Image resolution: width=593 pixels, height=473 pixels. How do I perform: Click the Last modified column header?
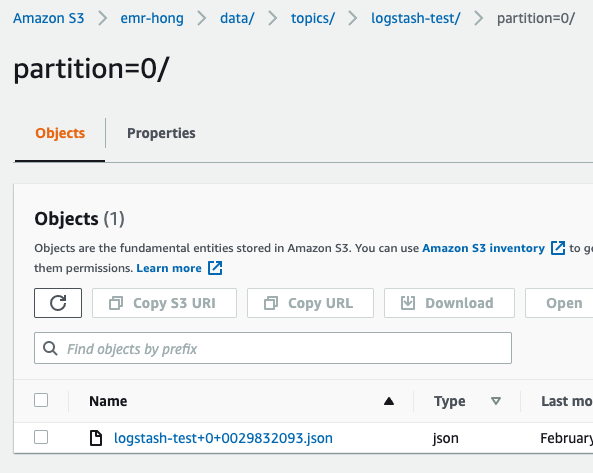[567, 401]
